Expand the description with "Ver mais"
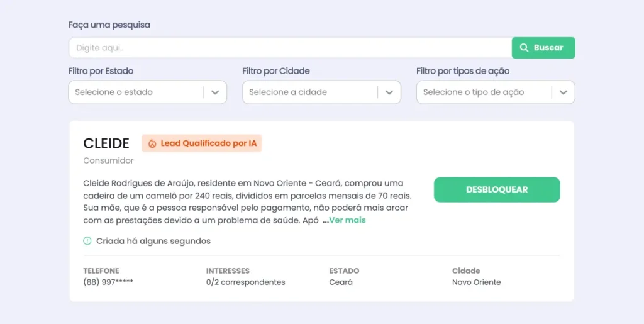Screen dimensions: 644x324 [x=347, y=220]
